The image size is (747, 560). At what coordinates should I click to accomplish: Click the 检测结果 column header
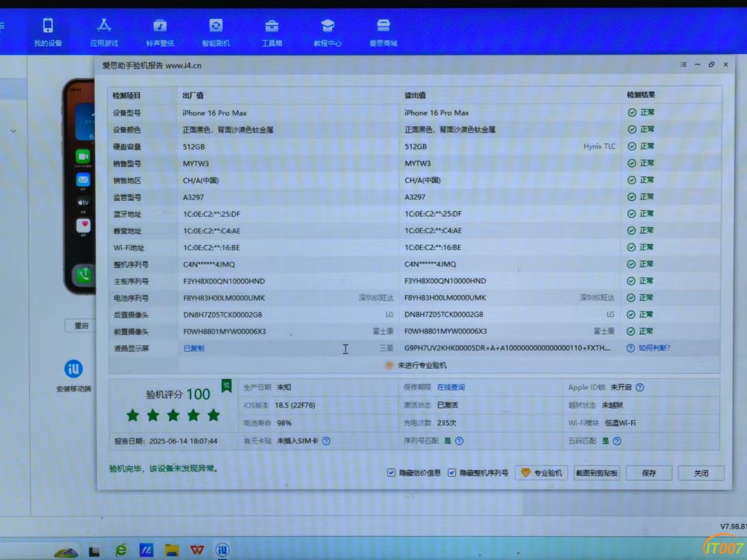tap(641, 95)
